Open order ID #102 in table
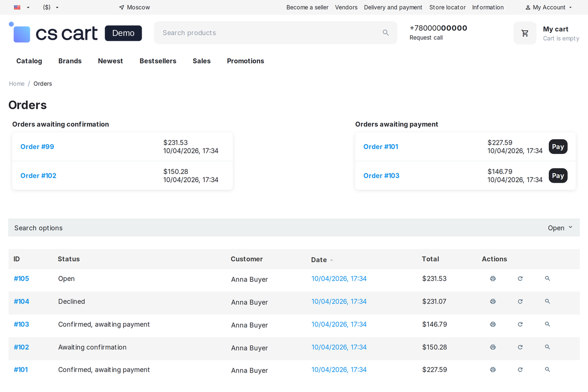 [22, 347]
